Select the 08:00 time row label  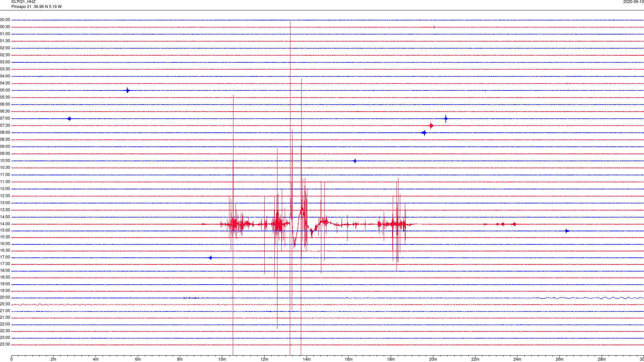point(5,133)
